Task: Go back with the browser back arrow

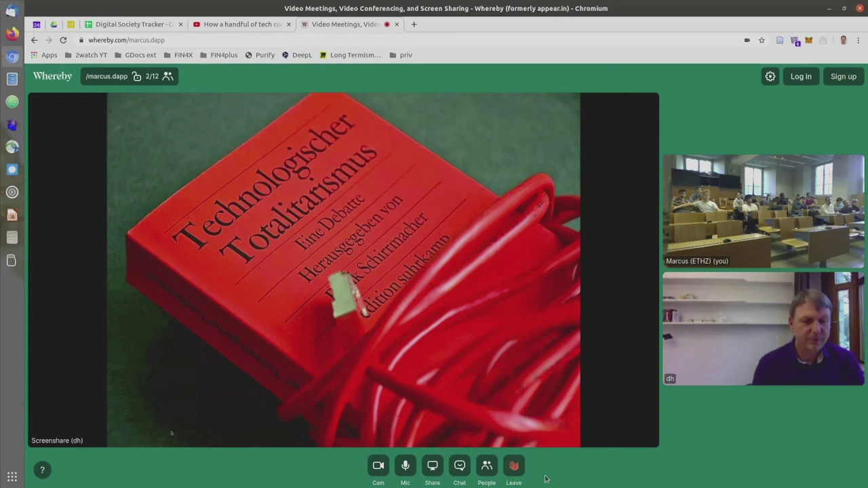Action: coord(34,40)
